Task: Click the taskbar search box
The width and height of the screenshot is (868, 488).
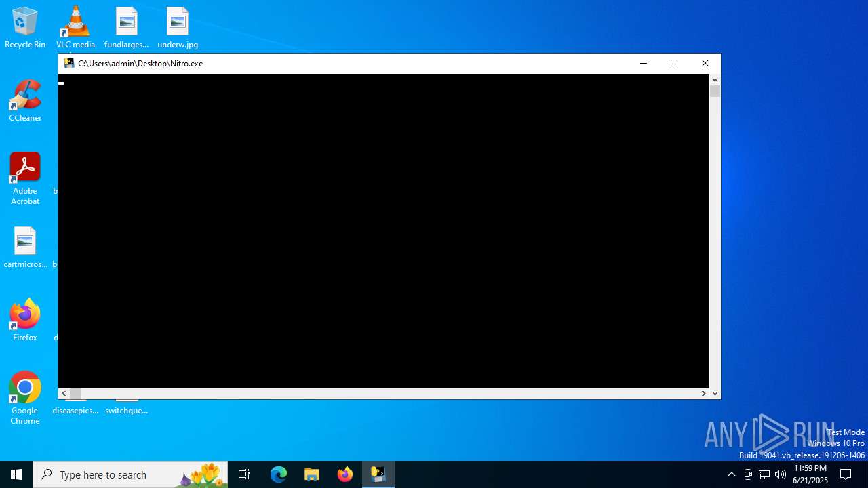Action: click(x=130, y=474)
